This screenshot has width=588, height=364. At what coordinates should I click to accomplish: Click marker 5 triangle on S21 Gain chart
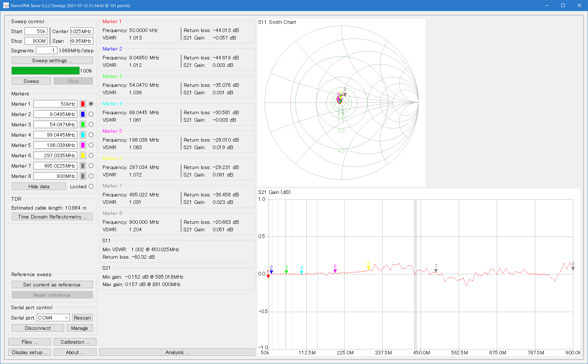coord(335,271)
